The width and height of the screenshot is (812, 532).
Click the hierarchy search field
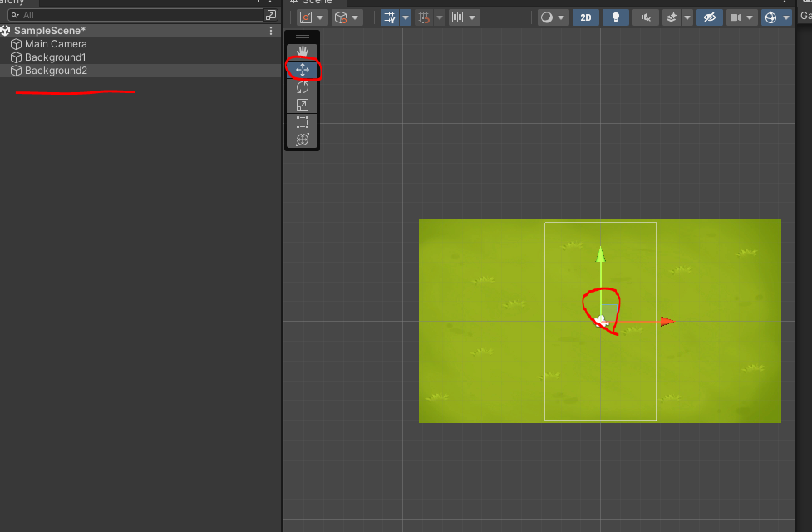pos(137,15)
